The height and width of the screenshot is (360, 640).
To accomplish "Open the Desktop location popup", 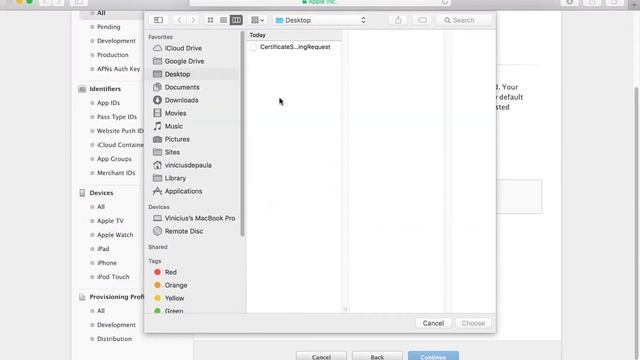I will [x=320, y=20].
